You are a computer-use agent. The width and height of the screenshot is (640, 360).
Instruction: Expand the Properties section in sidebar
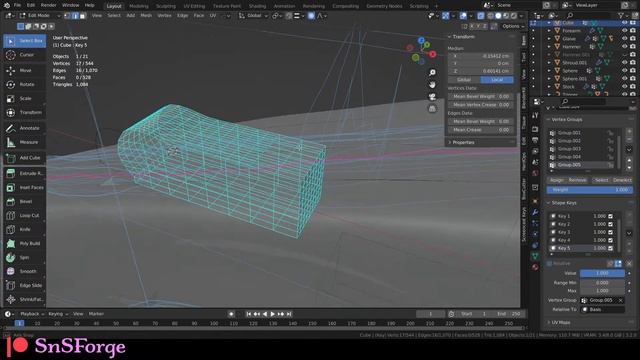click(461, 142)
